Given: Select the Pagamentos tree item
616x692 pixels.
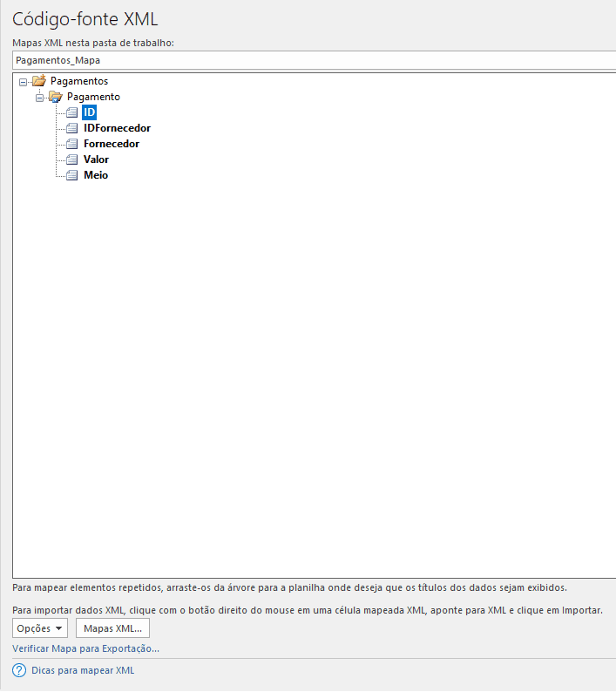Looking at the screenshot, I should (x=79, y=81).
